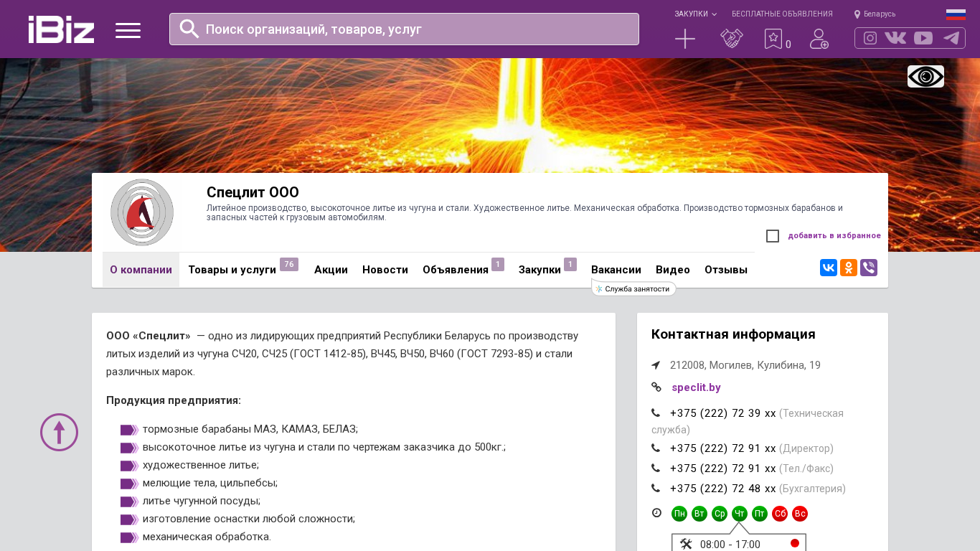The height and width of the screenshot is (551, 980).
Task: Reveal the Директор phone number
Action: tap(723, 448)
